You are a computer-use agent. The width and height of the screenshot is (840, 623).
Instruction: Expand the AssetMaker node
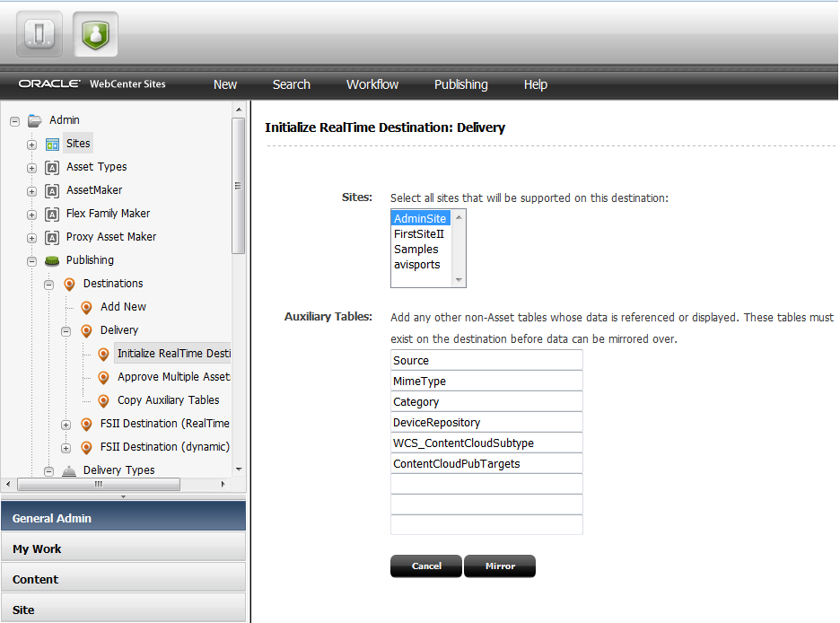(x=31, y=191)
